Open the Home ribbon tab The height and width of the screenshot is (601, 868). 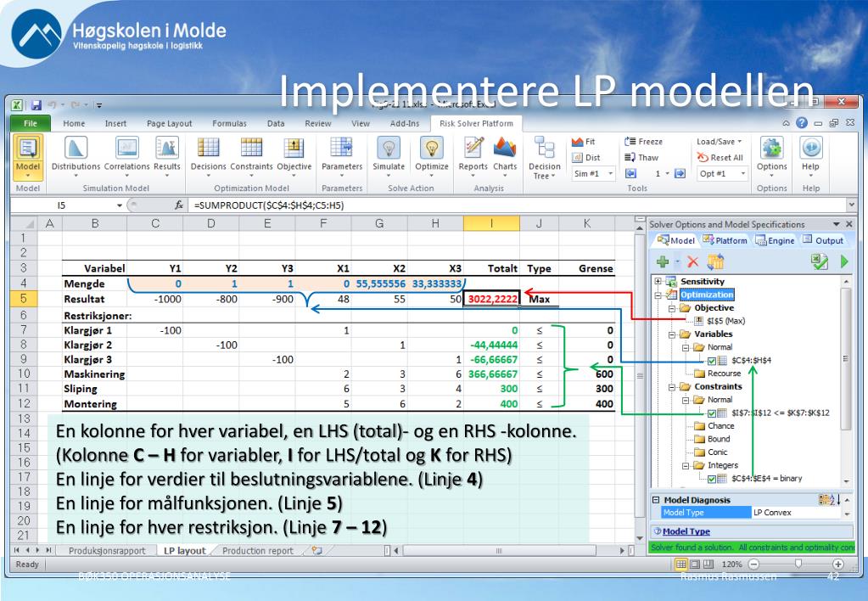point(74,124)
